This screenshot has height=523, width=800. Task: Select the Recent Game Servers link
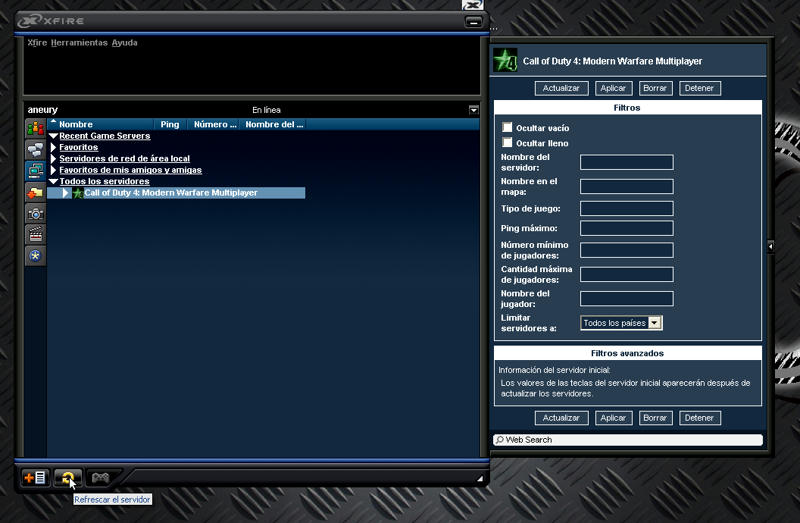coord(105,136)
